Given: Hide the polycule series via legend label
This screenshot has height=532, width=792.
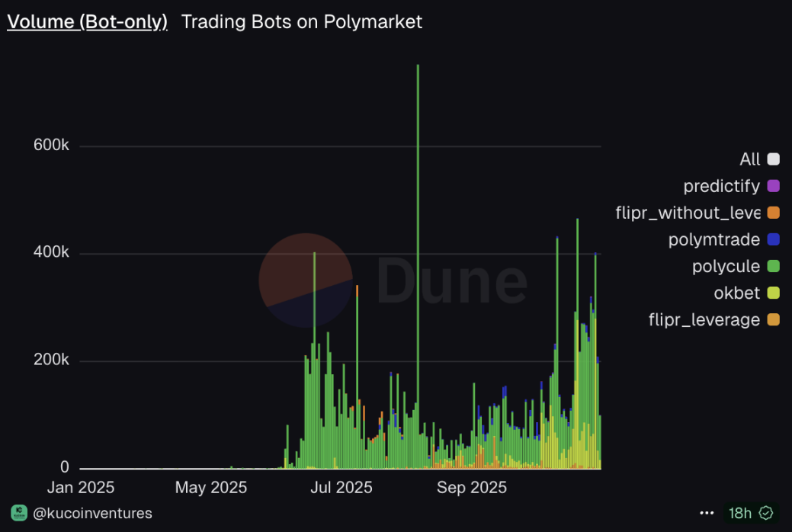Looking at the screenshot, I should point(726,267).
